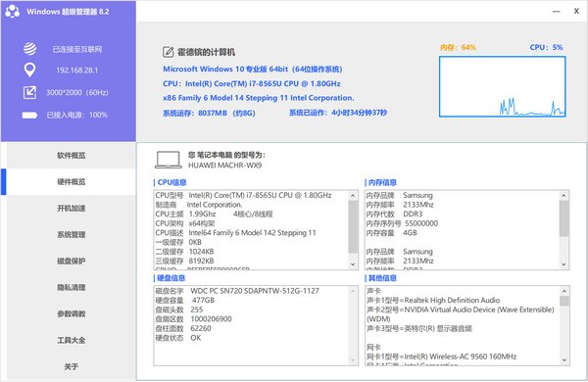This screenshot has width=588, height=382.
Task: Open the 关于 tab
Action: [x=72, y=366]
